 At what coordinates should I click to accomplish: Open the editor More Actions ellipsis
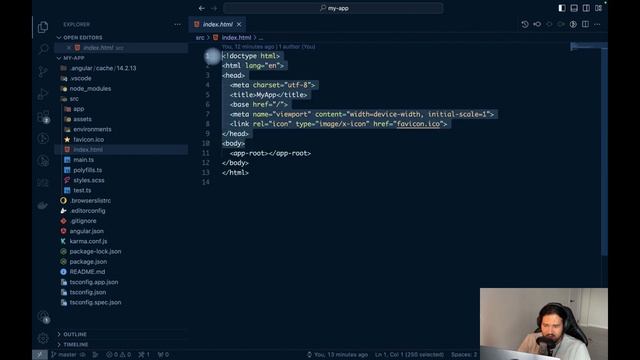(x=597, y=24)
